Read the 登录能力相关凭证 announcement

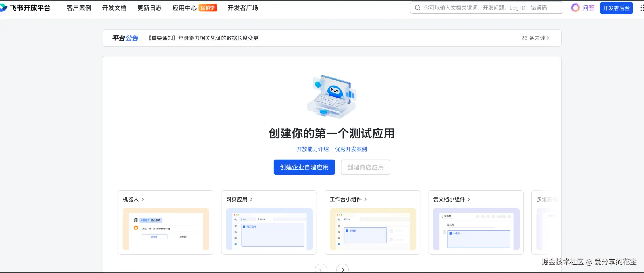(204, 38)
